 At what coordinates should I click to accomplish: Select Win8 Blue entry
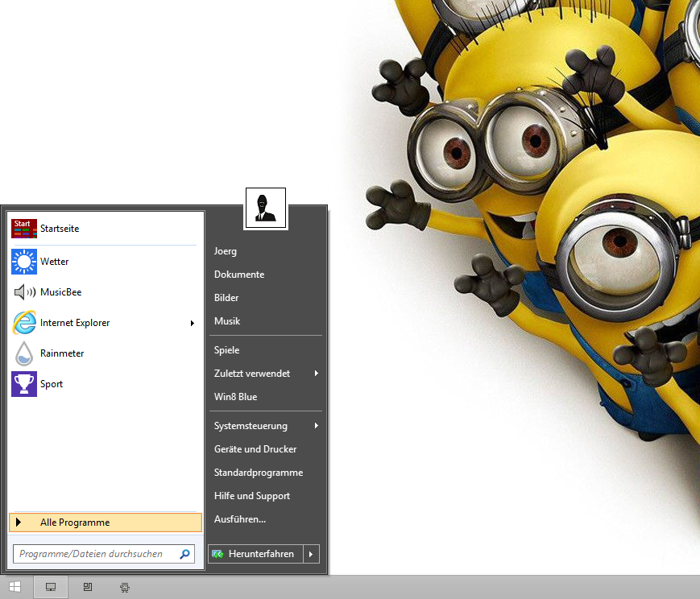coord(236,397)
